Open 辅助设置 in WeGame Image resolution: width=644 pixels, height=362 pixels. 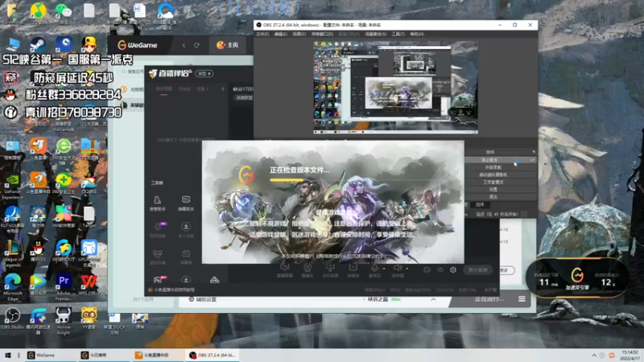point(203,299)
